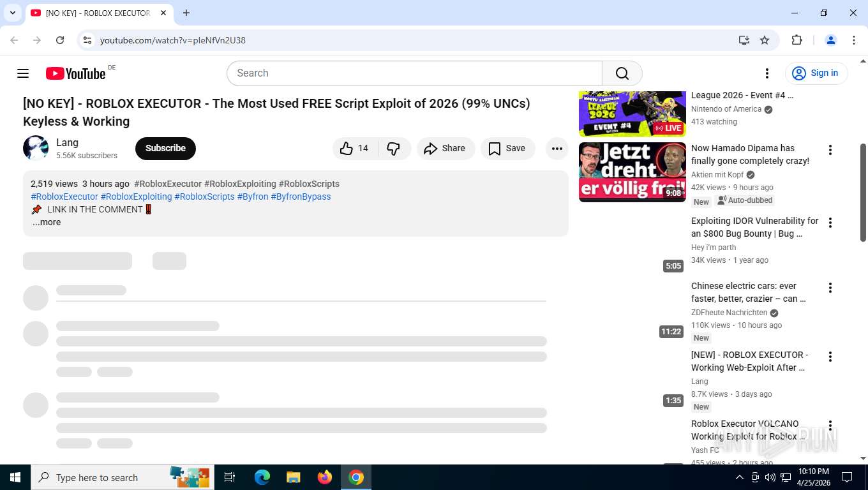The image size is (868, 490).
Task: Open Chrome three-dot menu
Action: (x=854, y=40)
